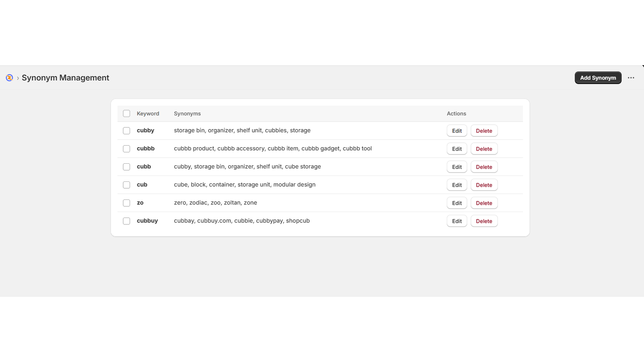
Task: Toggle the select-all checkbox in header
Action: point(126,113)
